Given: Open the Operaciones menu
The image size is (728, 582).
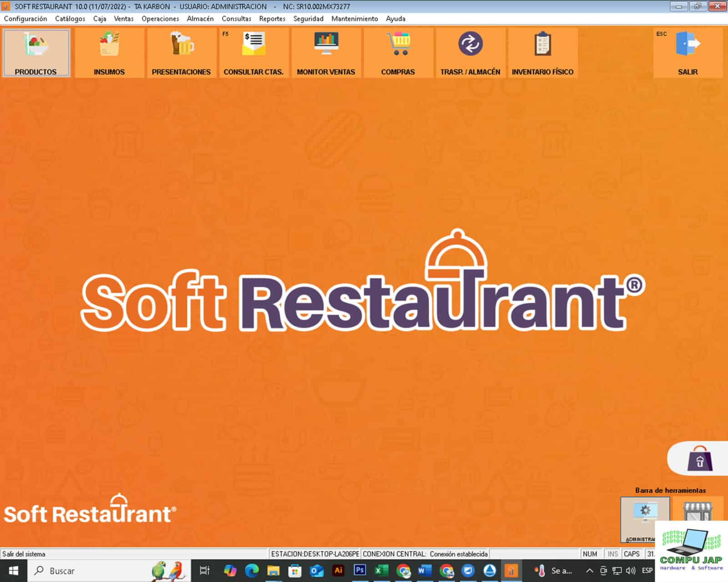Looking at the screenshot, I should coord(160,19).
